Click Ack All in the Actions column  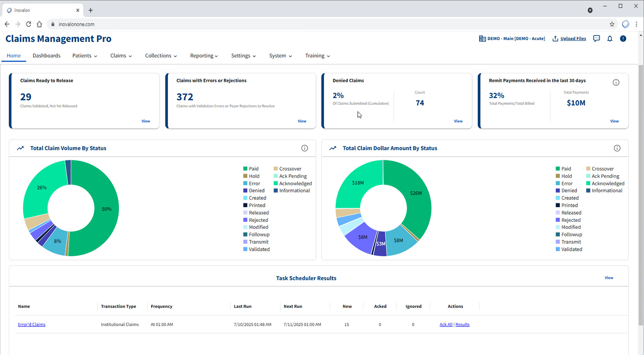click(x=446, y=325)
